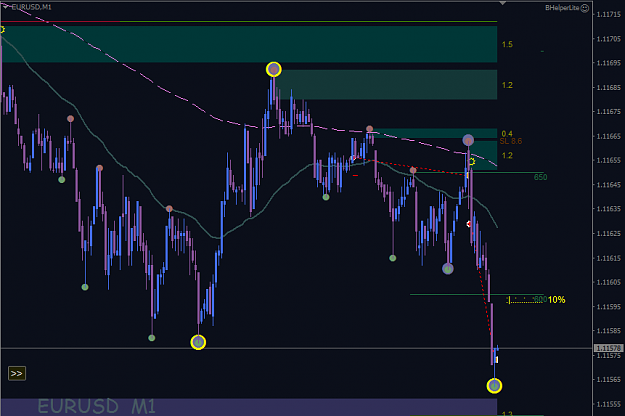Click the orange fractal dot near 1.11672 on left
The height and width of the screenshot is (416, 625).
[x=71, y=118]
